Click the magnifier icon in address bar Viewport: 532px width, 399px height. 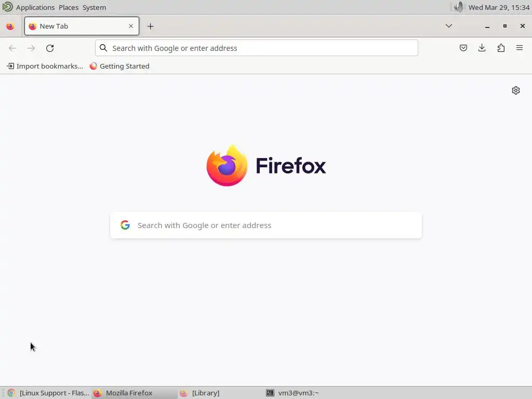click(x=103, y=48)
